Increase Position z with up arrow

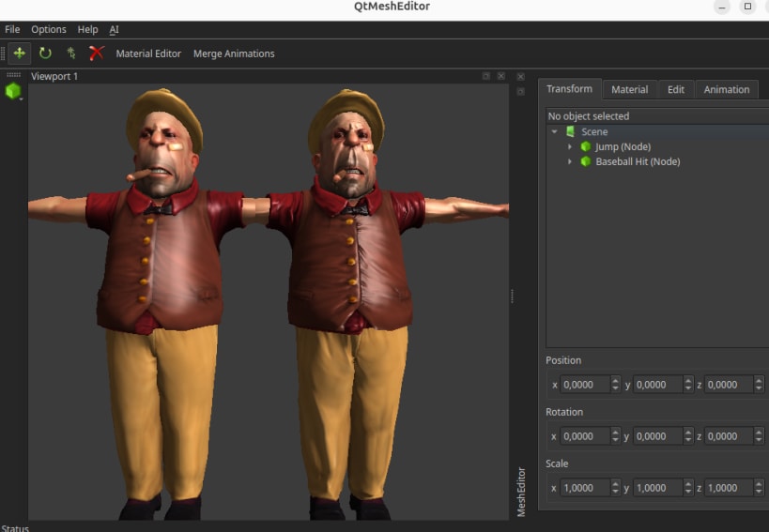point(760,380)
